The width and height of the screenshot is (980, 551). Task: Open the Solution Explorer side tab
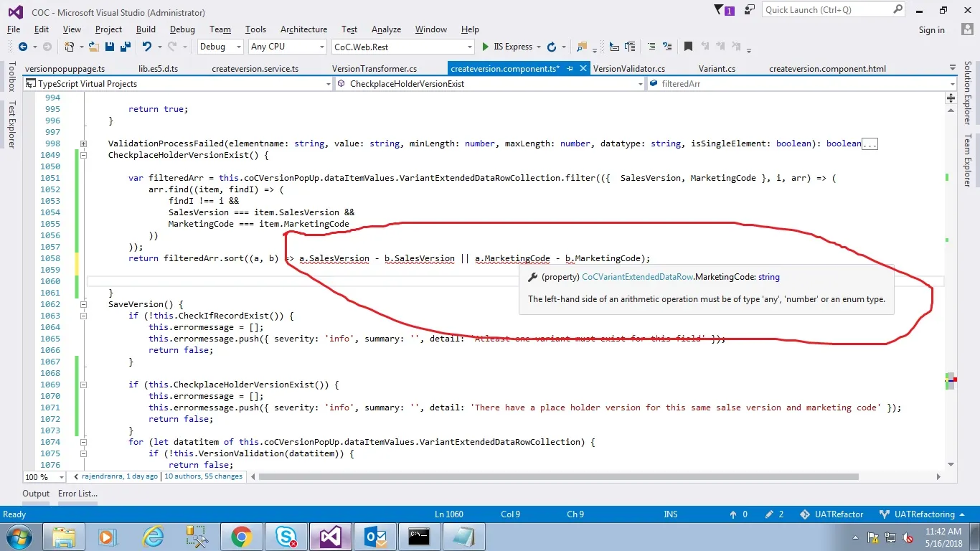click(x=968, y=93)
